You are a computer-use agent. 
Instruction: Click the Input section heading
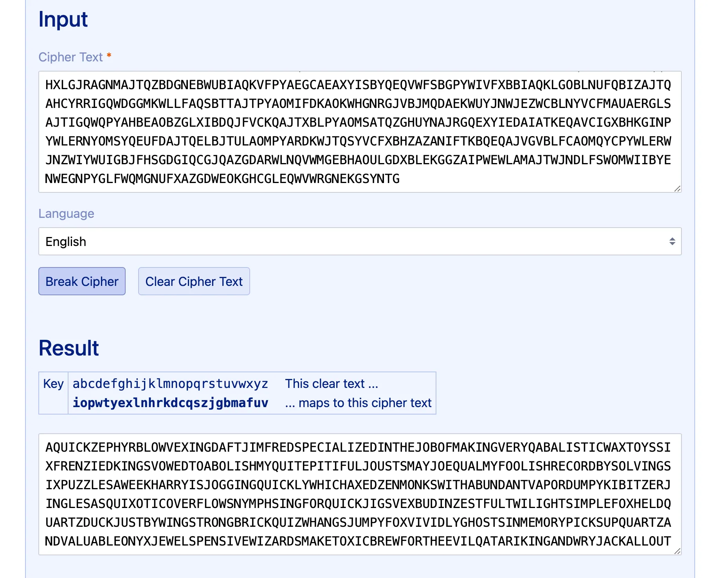(x=63, y=19)
